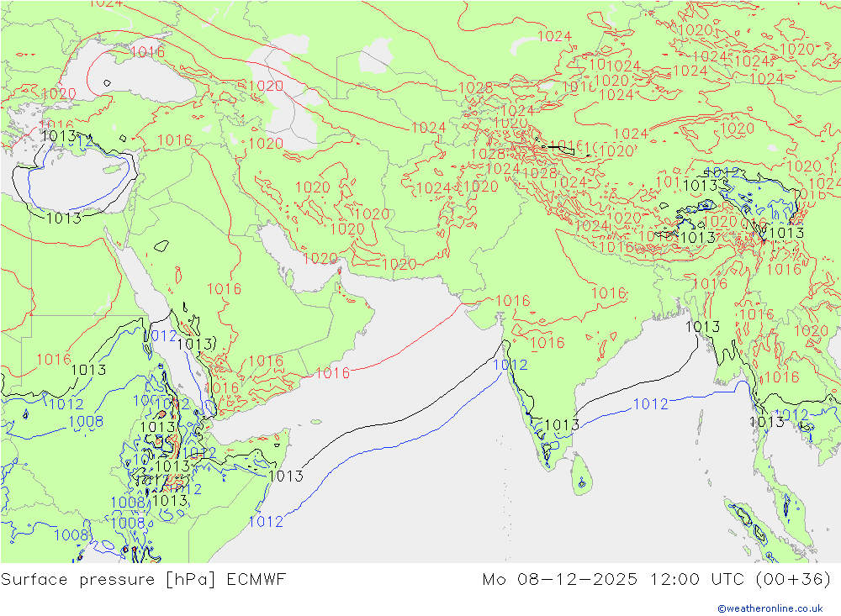The image size is (841, 616).
Task: Click the 1013 label near India's southern tip
Action: (x=562, y=424)
